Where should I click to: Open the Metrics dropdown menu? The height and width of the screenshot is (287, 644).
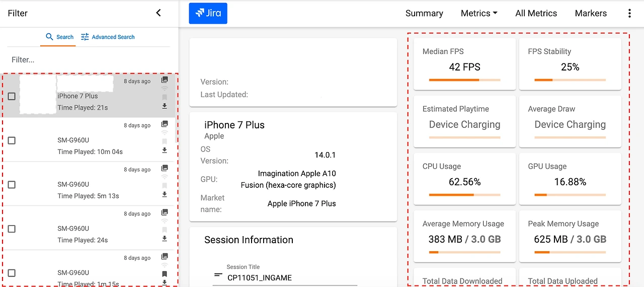pos(479,14)
